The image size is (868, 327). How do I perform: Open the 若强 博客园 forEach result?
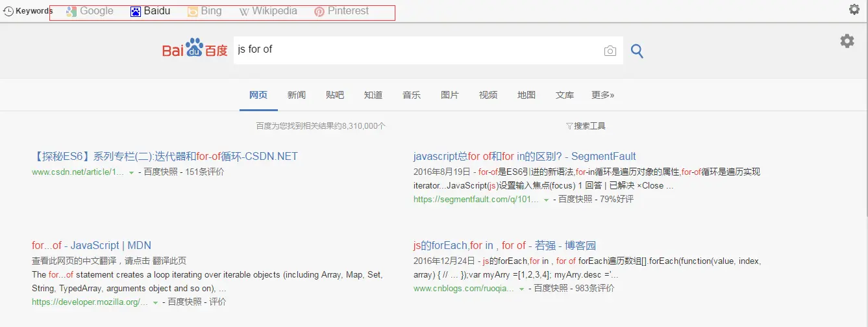click(x=504, y=245)
